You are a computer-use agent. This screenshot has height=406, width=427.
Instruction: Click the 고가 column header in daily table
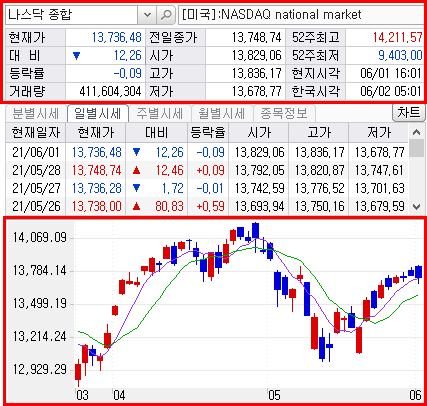pyautogui.click(x=319, y=133)
